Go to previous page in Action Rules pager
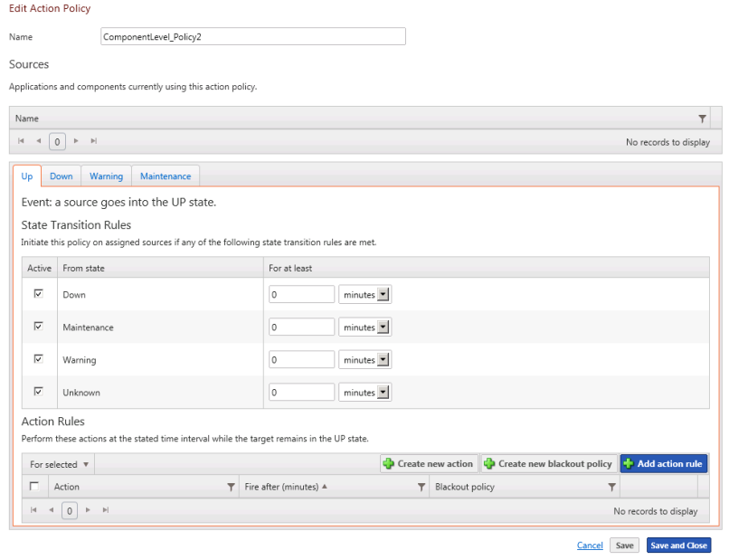729x560 pixels. click(52, 510)
